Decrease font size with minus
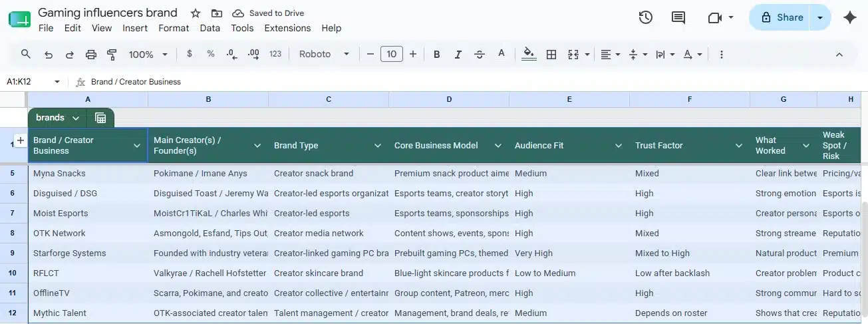868x324 pixels. pos(370,54)
